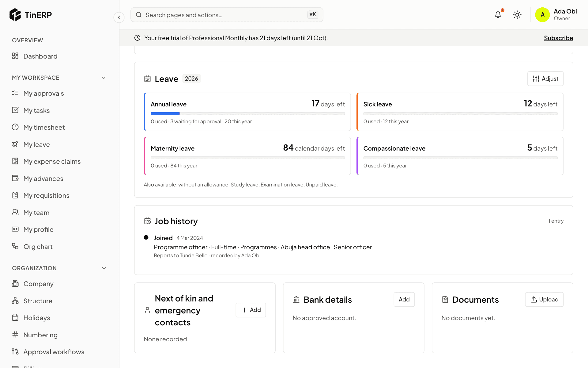Click the Dashboard grid icon
The image size is (588, 368).
click(15, 56)
